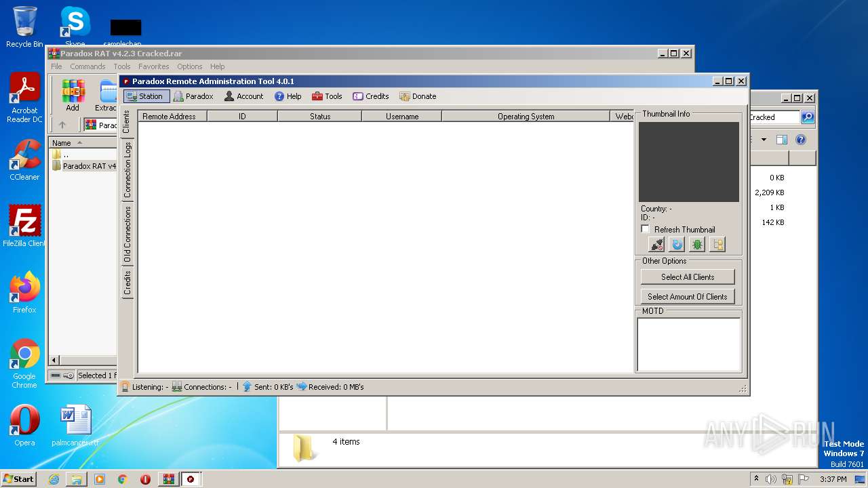Click the Connections status bar entry
The height and width of the screenshot is (488, 868).
(x=201, y=387)
